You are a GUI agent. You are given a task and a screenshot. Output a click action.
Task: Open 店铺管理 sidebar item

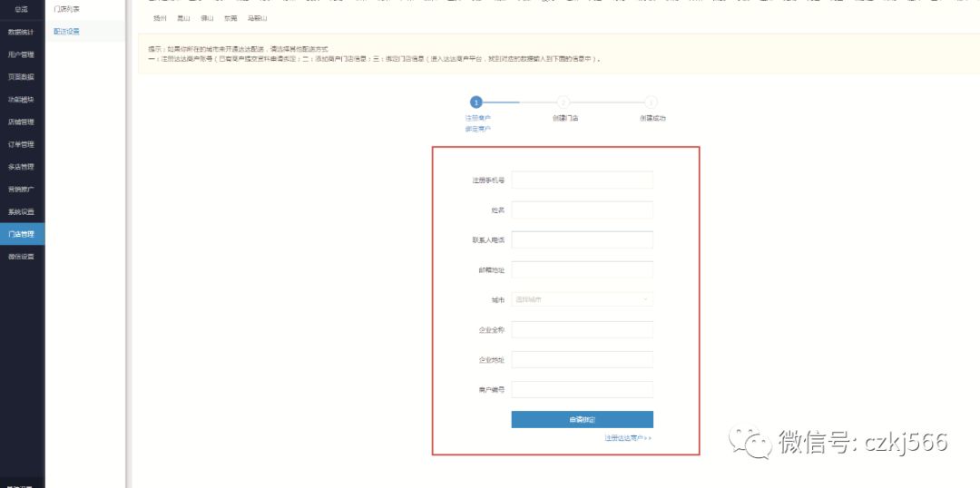coord(22,122)
